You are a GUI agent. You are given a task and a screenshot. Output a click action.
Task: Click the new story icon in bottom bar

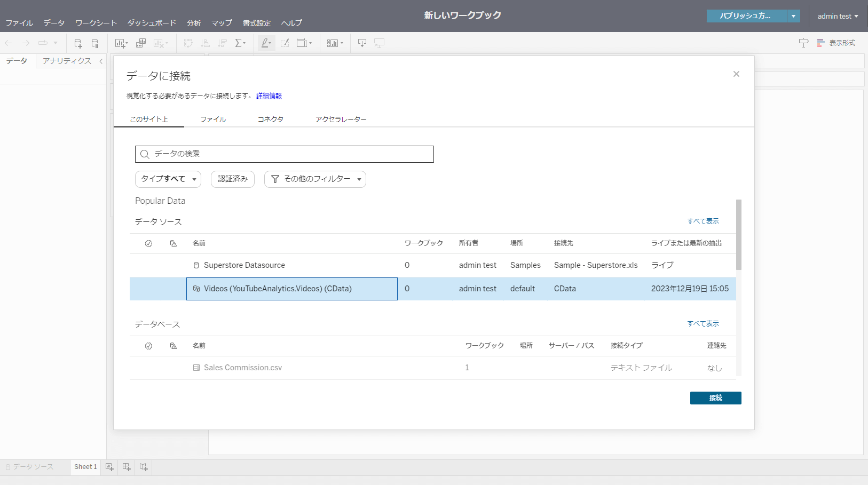tap(144, 467)
